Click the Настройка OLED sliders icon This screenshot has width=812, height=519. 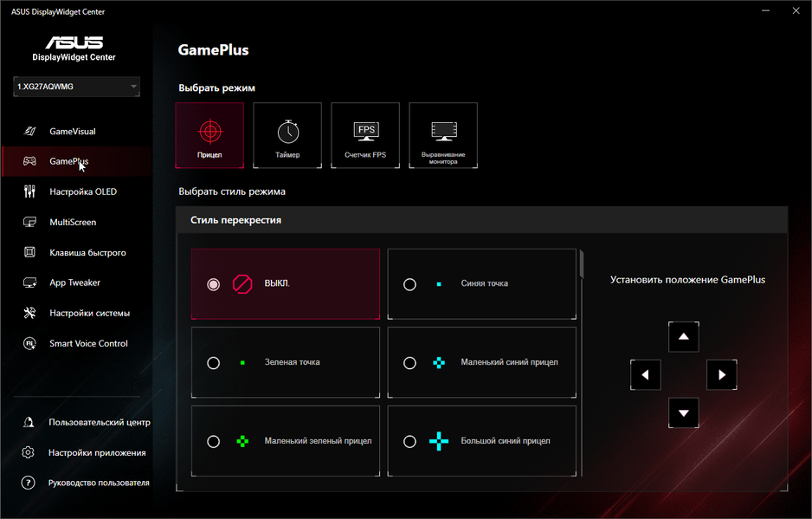29,191
